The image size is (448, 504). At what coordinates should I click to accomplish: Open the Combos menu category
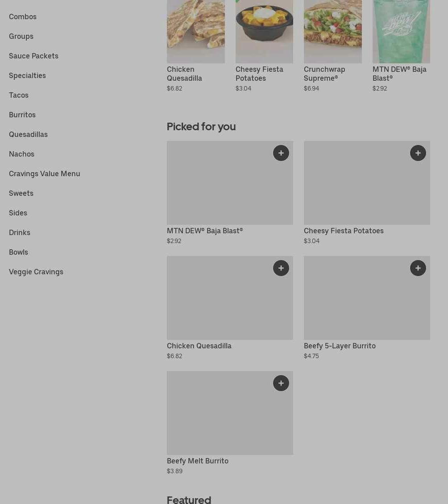[x=23, y=17]
